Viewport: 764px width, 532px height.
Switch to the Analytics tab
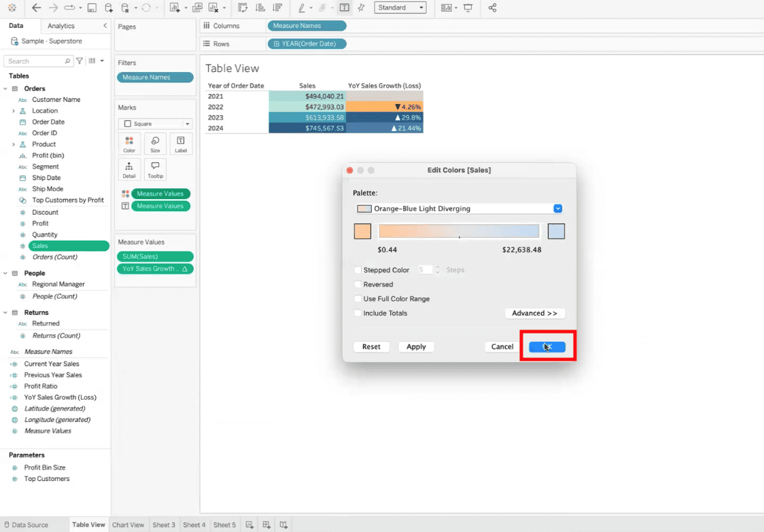[61, 26]
